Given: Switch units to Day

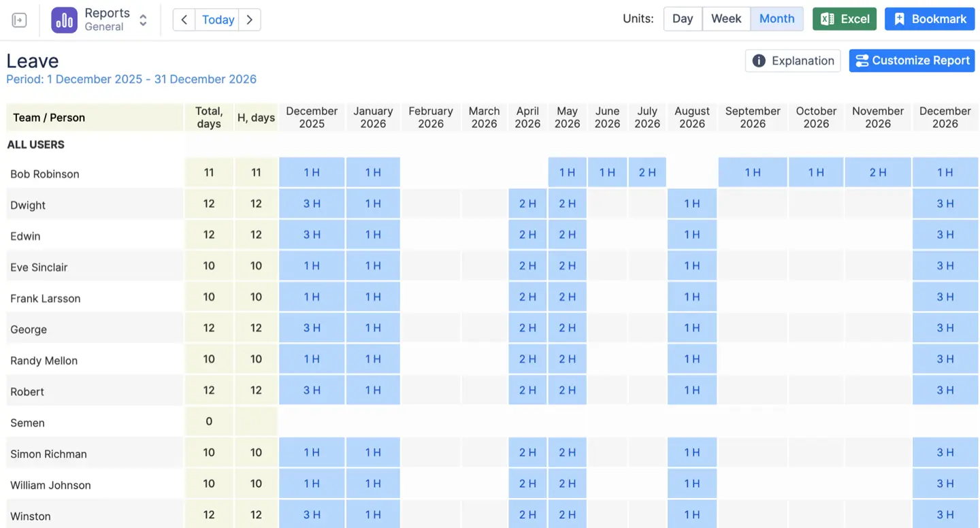Looking at the screenshot, I should pos(683,19).
